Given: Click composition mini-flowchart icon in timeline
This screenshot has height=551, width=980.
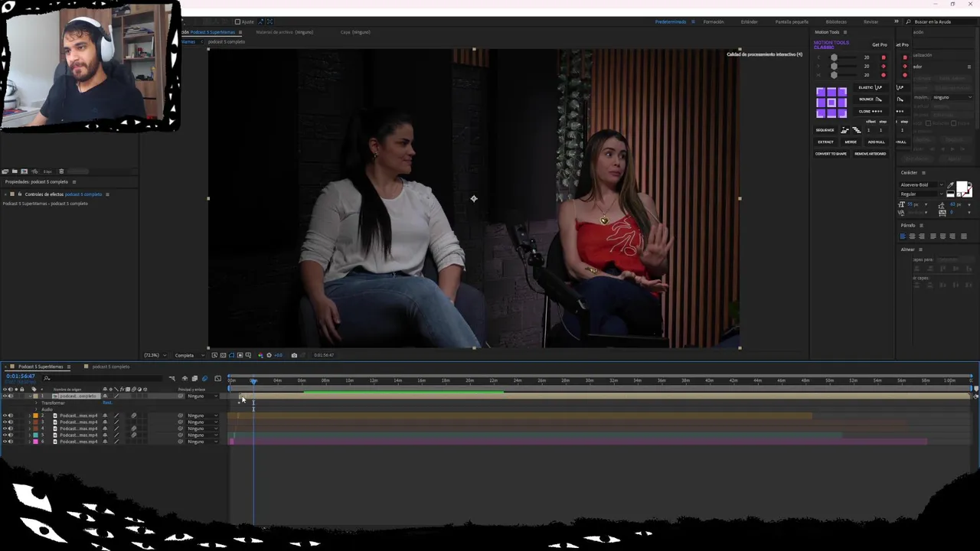Looking at the screenshot, I should (x=171, y=378).
